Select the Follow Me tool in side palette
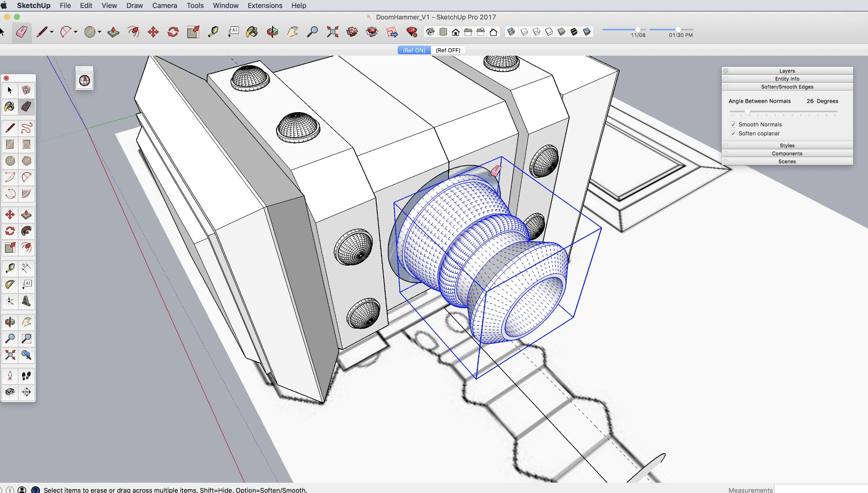 coord(26,231)
